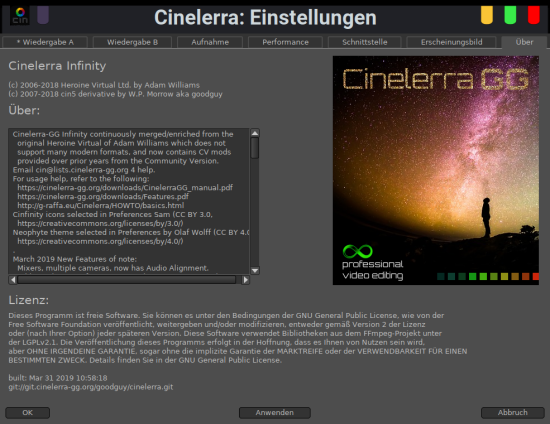Viewport: 550px width, 424px height.
Task: Click the HOWTO/basics.html URL line
Action: click(x=101, y=206)
